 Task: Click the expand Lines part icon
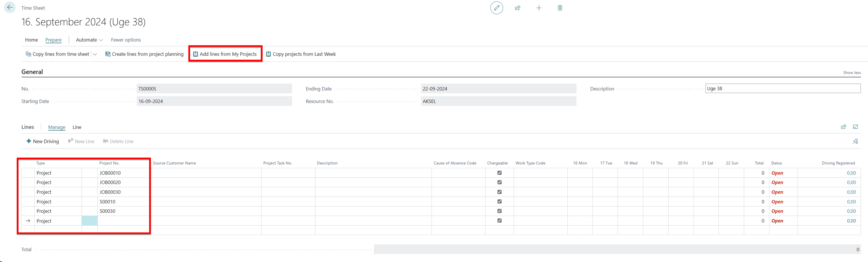[855, 127]
